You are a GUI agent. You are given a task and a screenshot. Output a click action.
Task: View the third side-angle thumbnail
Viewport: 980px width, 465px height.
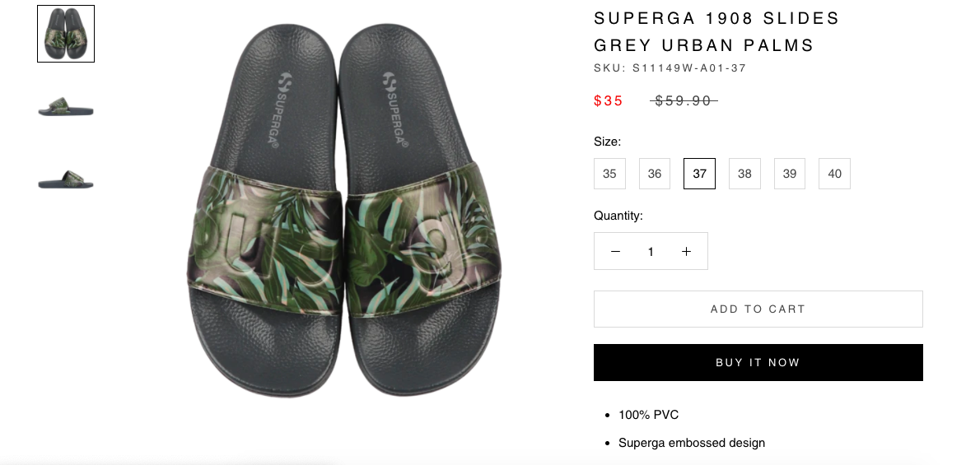tap(66, 179)
